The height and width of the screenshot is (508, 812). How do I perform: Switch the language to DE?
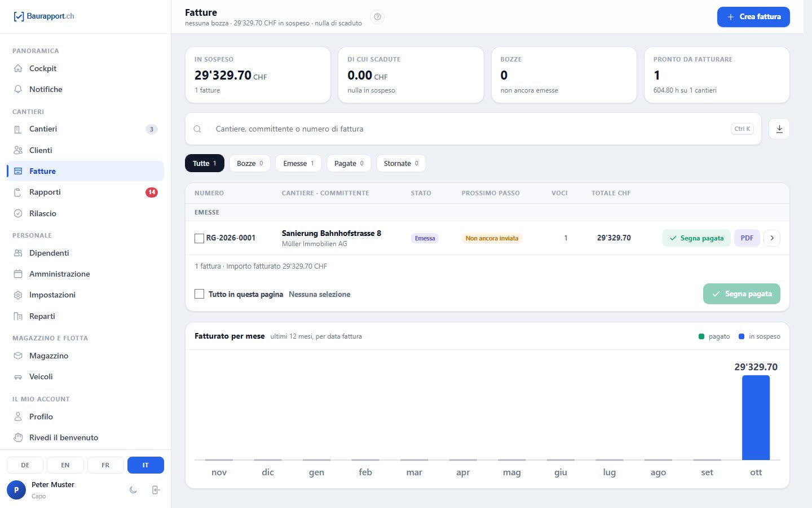click(x=25, y=465)
